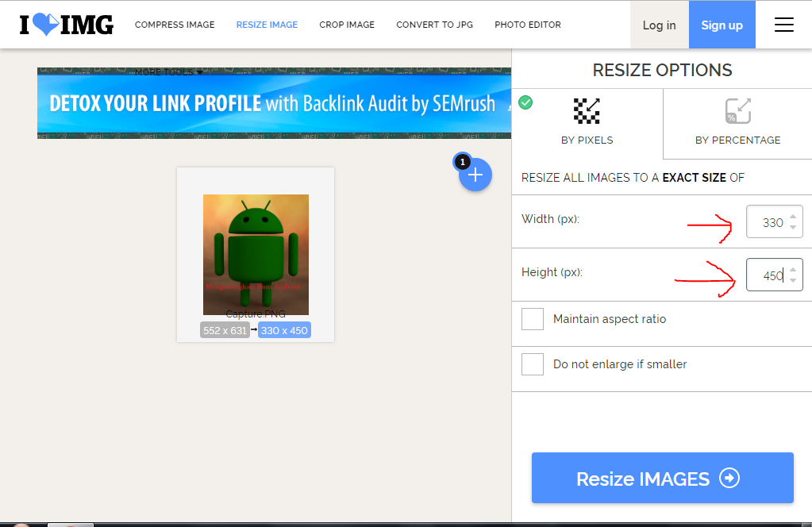
Task: Open the Photo Editor menu item
Action: coord(528,25)
